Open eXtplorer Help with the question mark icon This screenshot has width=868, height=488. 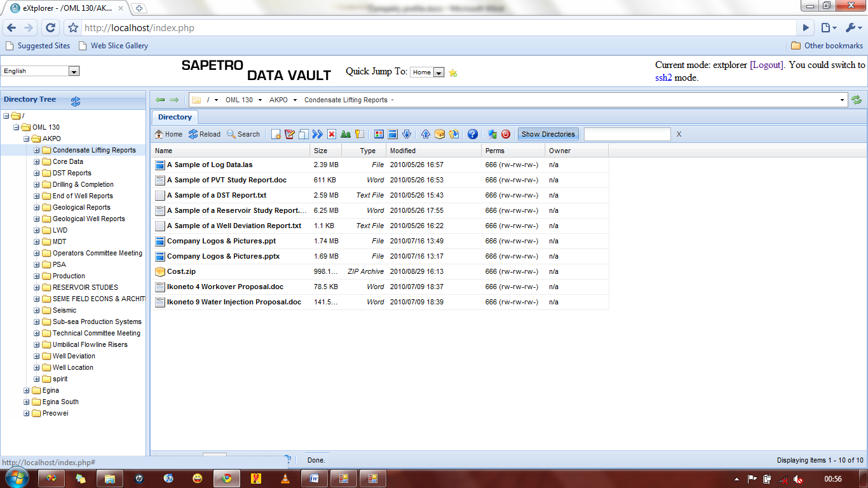click(x=473, y=134)
